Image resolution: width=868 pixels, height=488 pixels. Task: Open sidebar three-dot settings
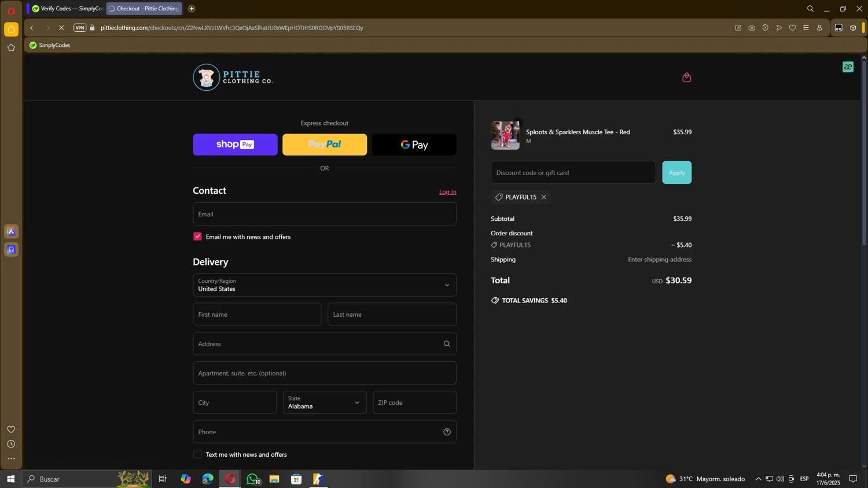11,459
